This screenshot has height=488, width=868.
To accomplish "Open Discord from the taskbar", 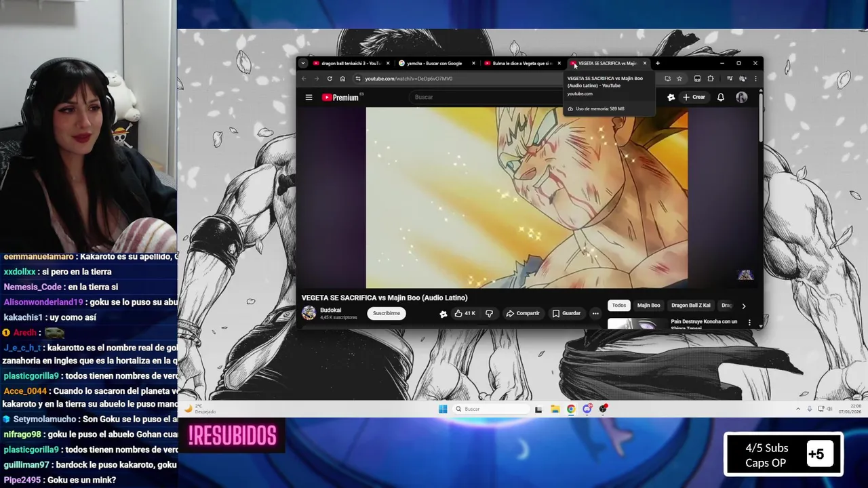I will (587, 409).
